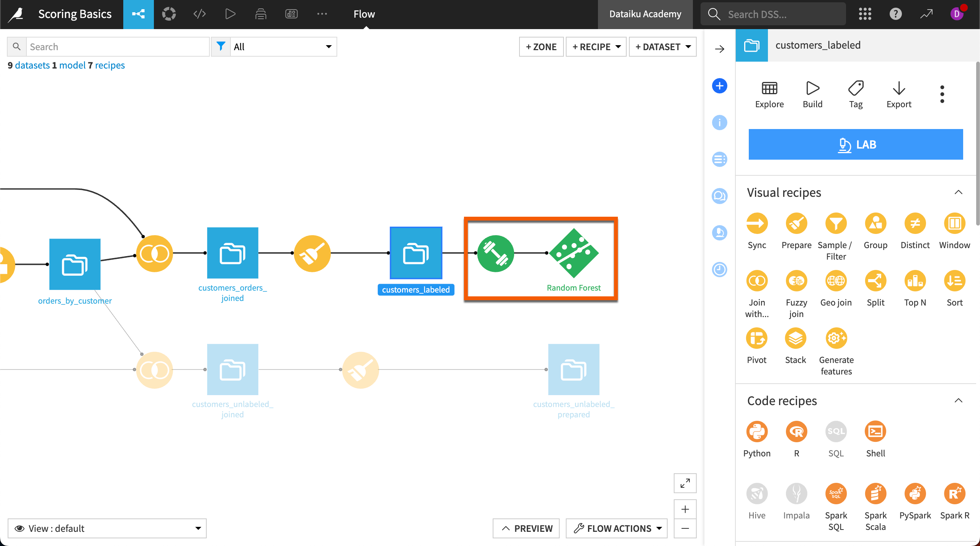
Task: Click the blue plus icon in right sidebar
Action: point(720,85)
